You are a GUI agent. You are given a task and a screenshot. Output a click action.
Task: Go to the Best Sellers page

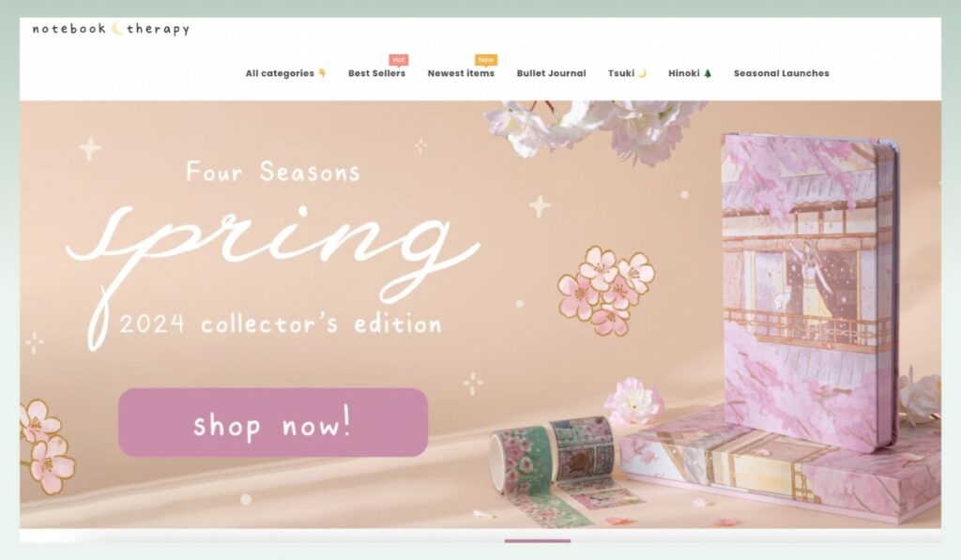point(376,73)
